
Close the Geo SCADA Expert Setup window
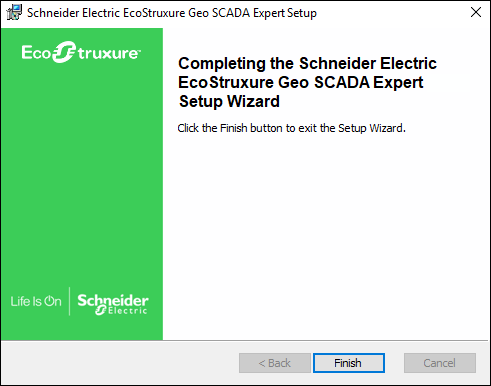tap(476, 12)
